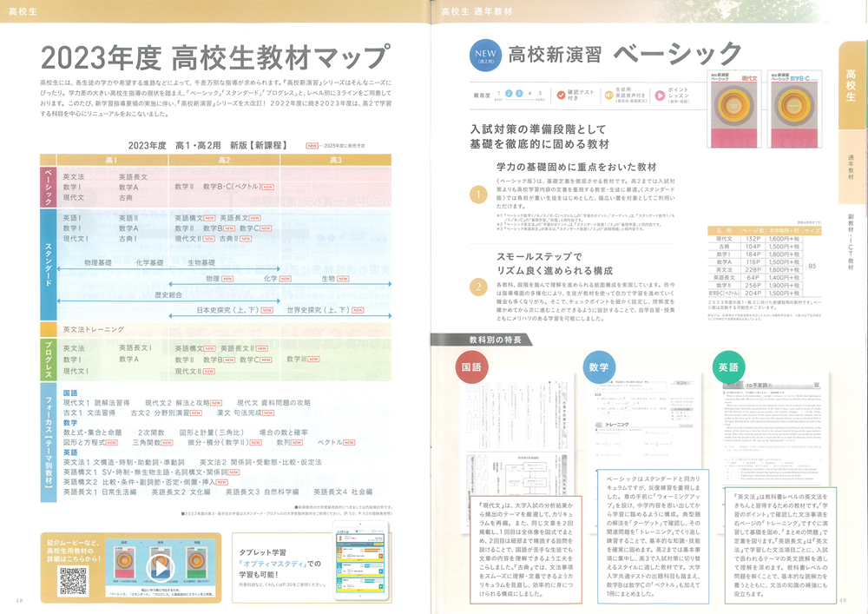Image resolution: width=868 pixels, height=614 pixels.
Task: Click 132P in the 現代文 price row
Action: (x=753, y=239)
